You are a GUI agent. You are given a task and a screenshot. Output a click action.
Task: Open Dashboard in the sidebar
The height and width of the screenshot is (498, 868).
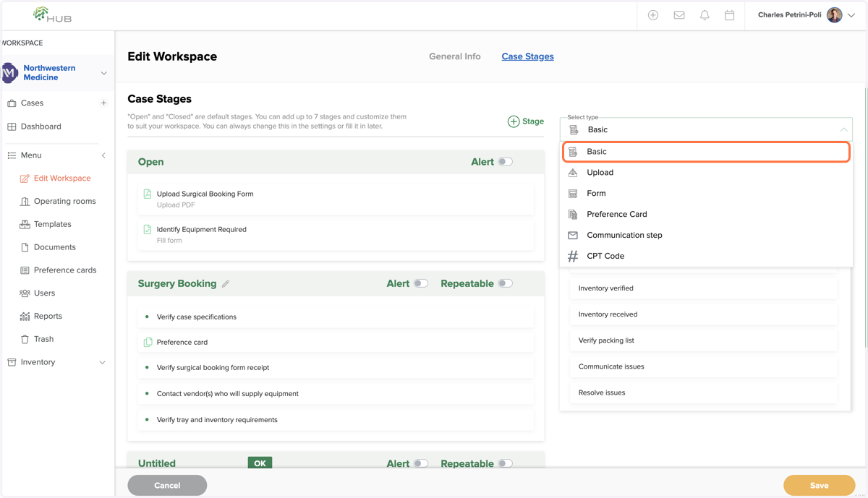[x=41, y=126]
